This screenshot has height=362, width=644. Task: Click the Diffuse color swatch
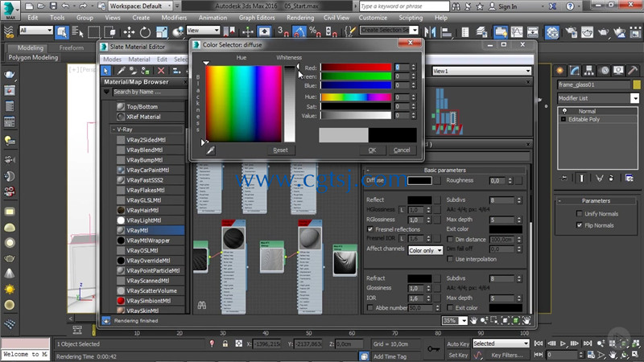(x=419, y=180)
